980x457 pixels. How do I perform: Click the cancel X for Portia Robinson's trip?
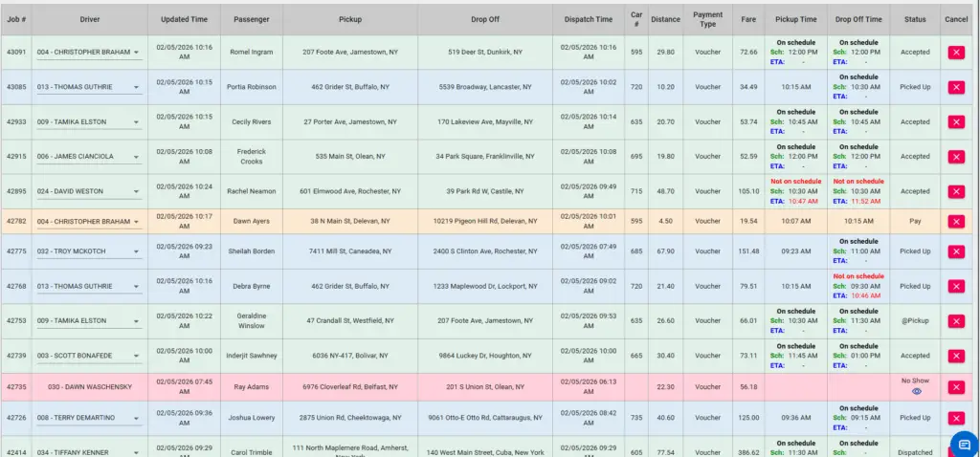click(x=955, y=87)
